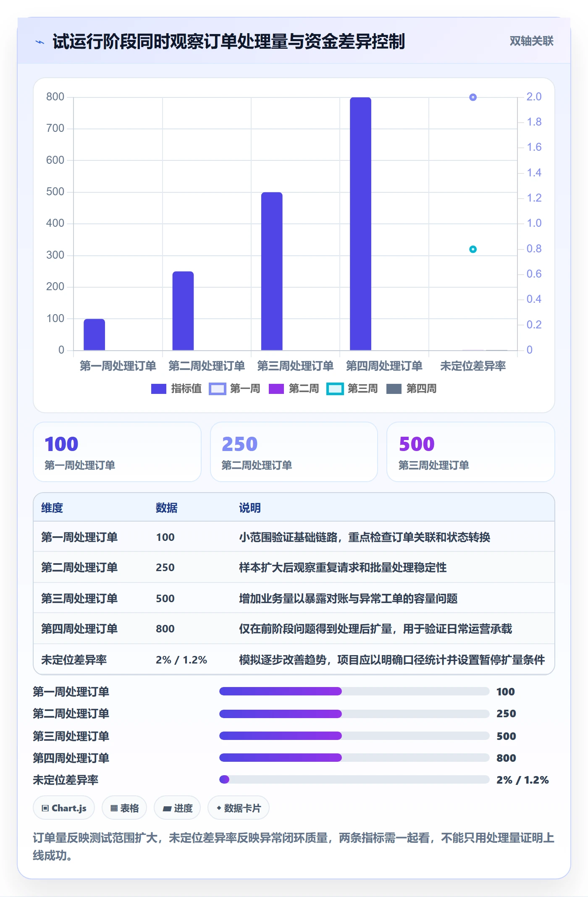Image resolution: width=588 pixels, height=897 pixels.
Task: Toggle the 第四周 legend item
Action: 411,389
